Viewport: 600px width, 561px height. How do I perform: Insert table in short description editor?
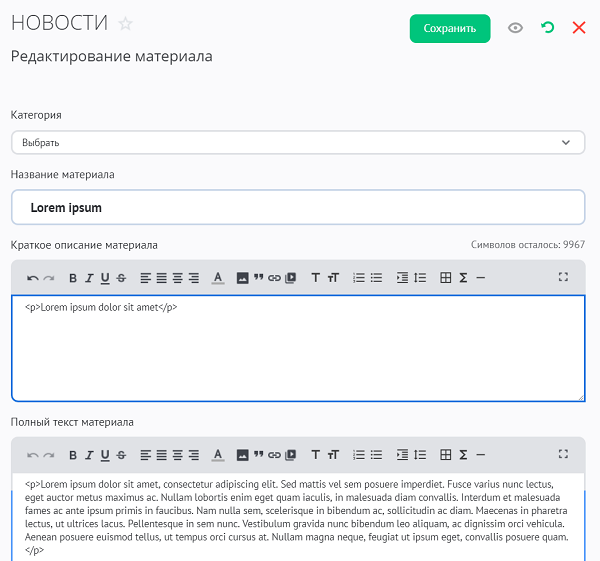446,278
